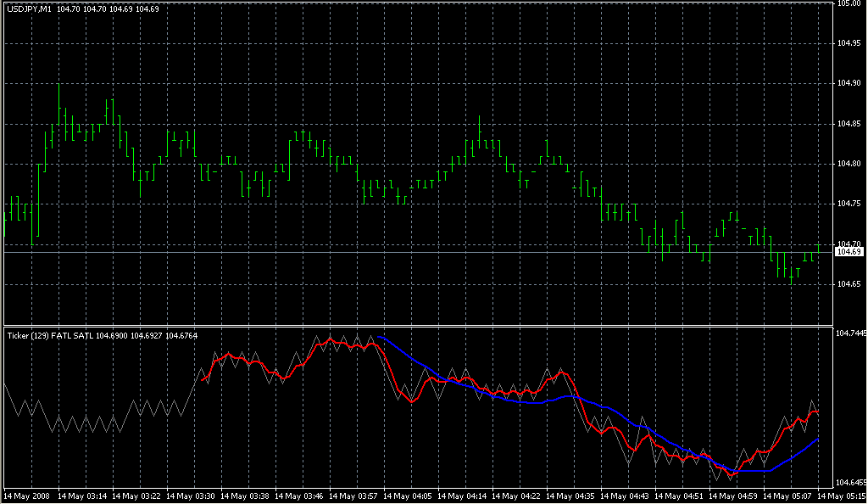Click the divider between chart and indicator window

click(415, 325)
